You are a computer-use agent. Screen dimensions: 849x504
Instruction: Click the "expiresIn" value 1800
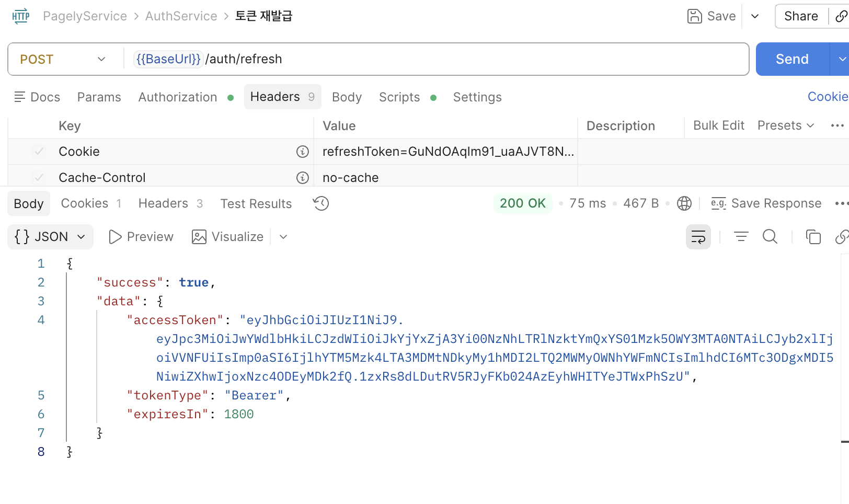(x=239, y=414)
